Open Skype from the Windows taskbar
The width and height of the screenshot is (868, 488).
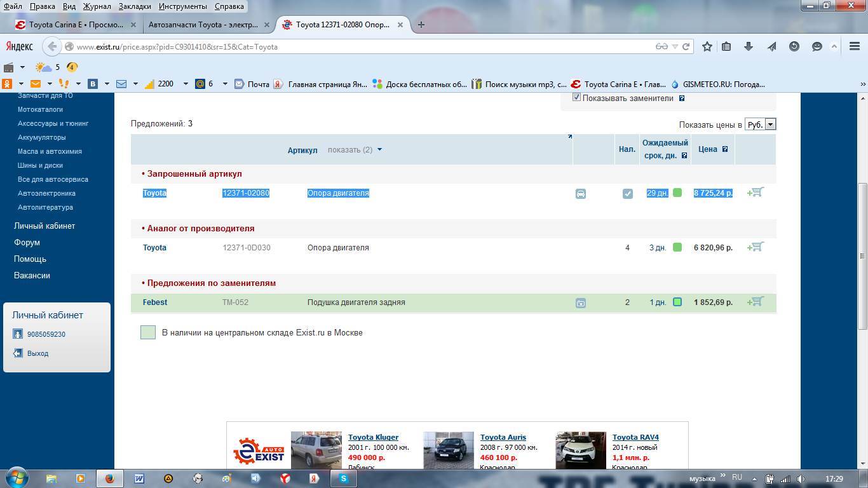point(344,478)
